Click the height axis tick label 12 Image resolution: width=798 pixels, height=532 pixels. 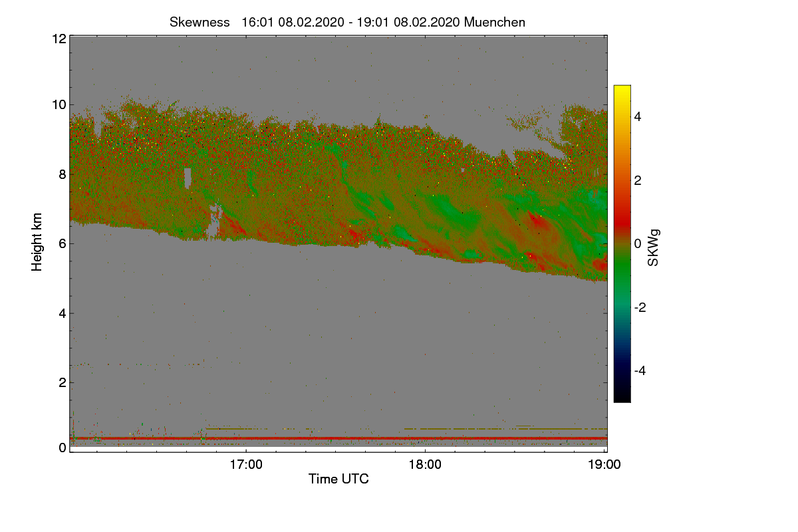click(59, 39)
